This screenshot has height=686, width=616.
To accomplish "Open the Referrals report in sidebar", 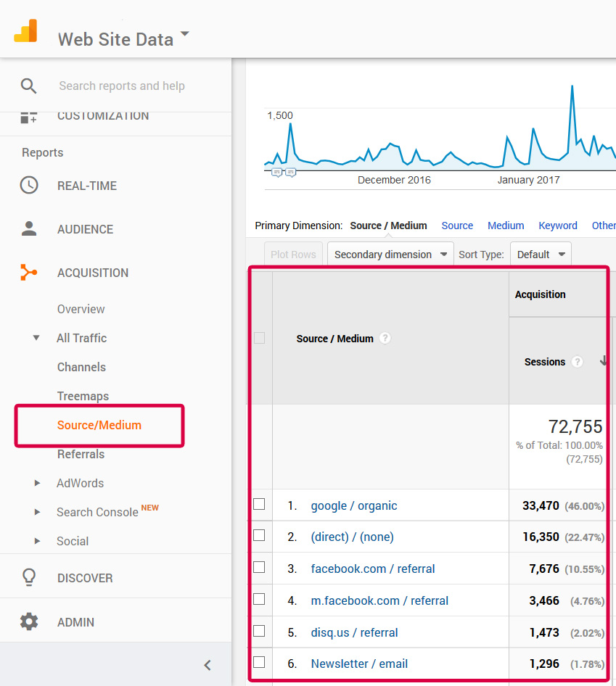I will point(81,454).
